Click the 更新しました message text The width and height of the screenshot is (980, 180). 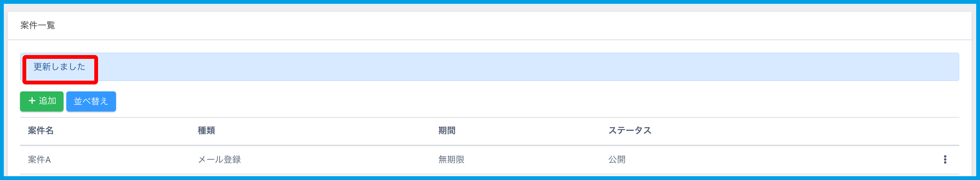pos(59,67)
